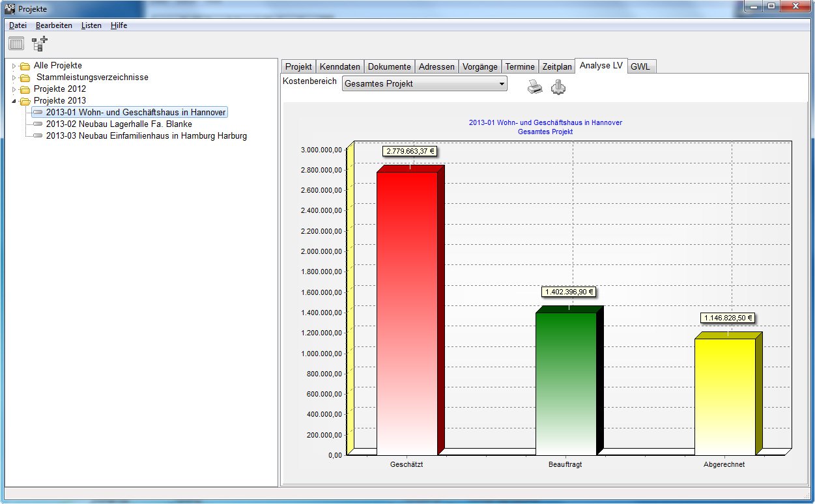Click the 2.779.663,37 € value label
Screen dimensions: 815x504
409,151
